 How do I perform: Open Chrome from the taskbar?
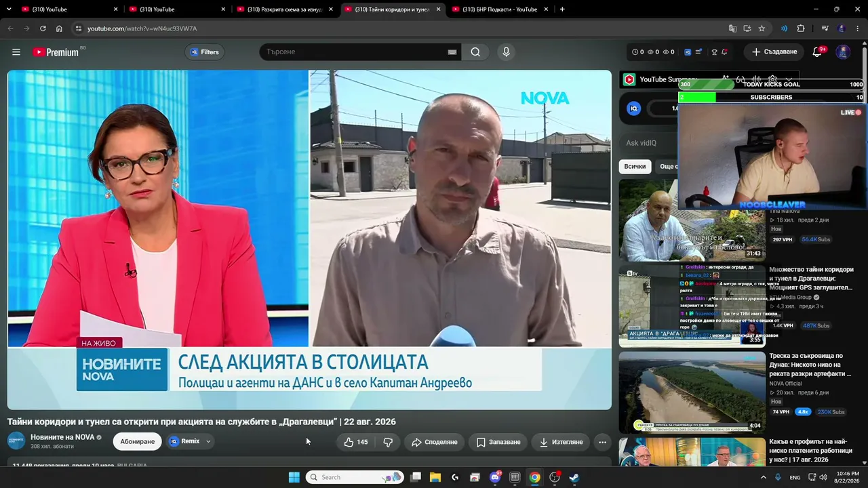[534, 477]
